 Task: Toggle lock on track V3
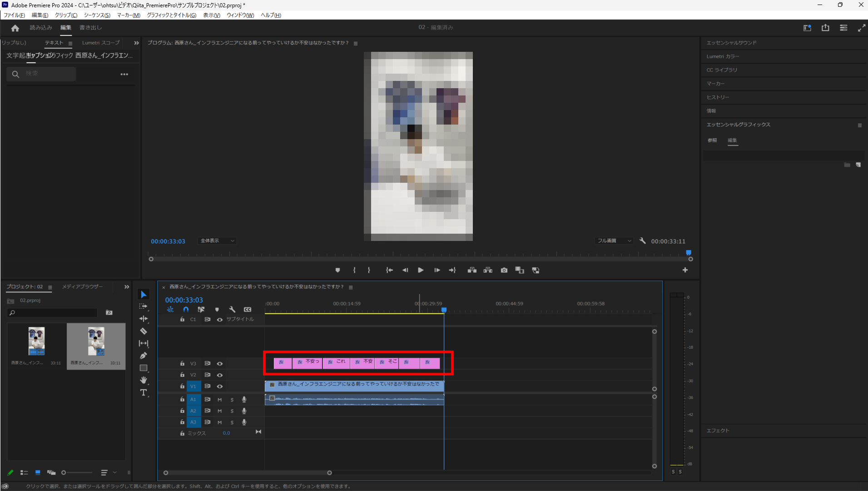182,364
